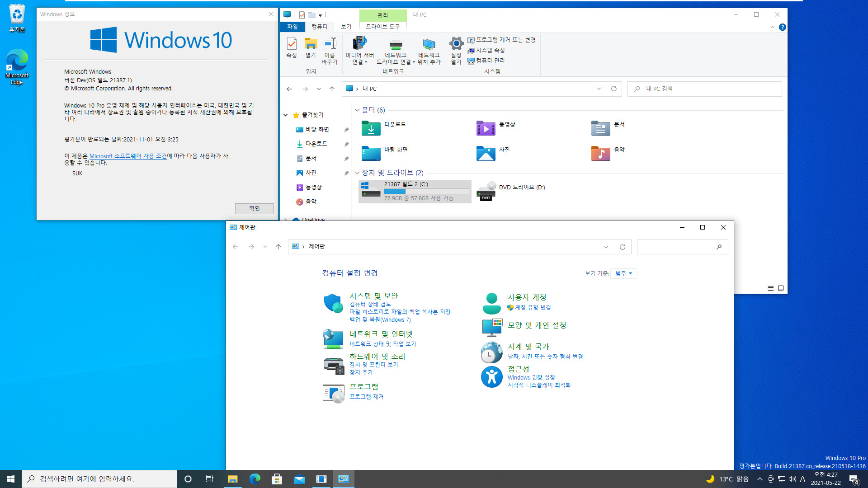The image size is (868, 488).
Task: Select 바탕 화면 in the navigation pane
Action: pyautogui.click(x=317, y=129)
